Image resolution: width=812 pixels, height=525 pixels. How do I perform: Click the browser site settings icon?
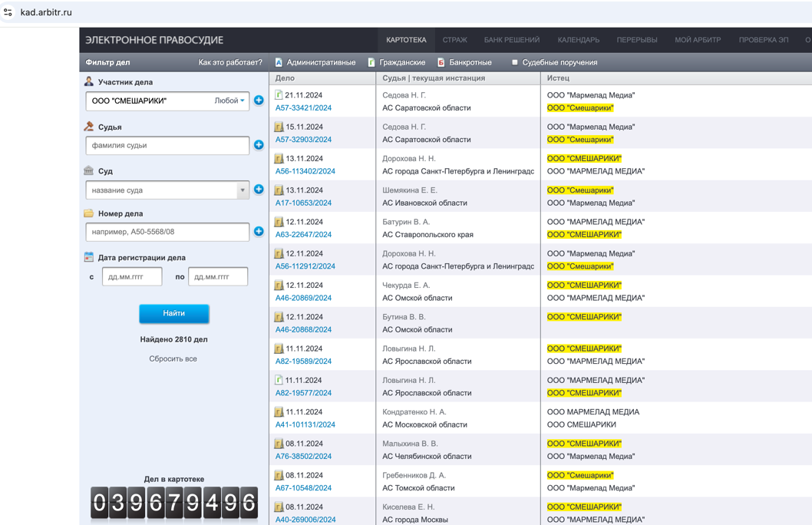8,12
